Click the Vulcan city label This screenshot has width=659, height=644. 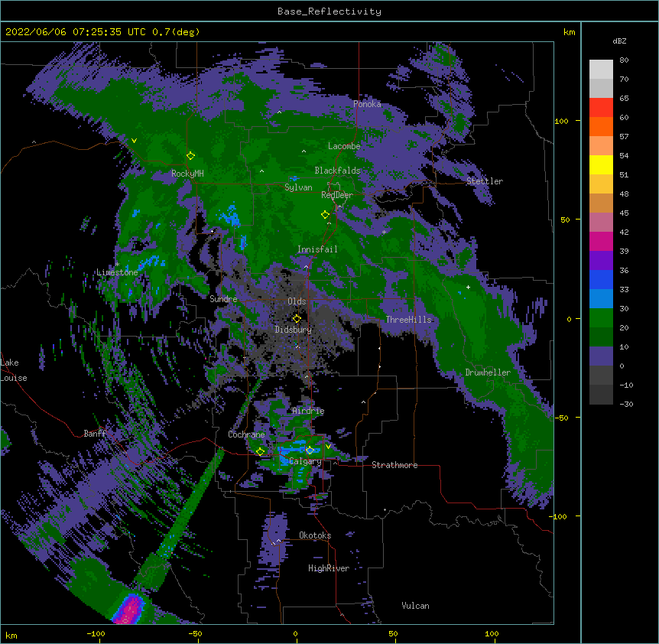click(415, 606)
